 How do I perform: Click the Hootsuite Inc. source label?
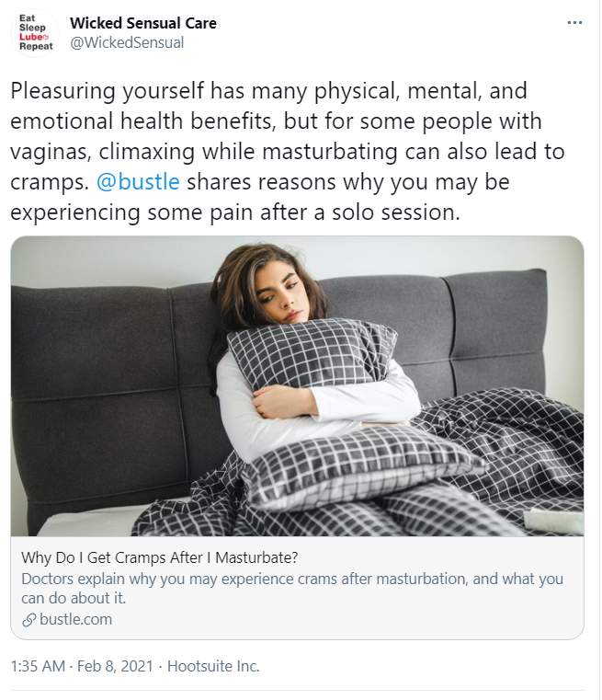[213, 667]
